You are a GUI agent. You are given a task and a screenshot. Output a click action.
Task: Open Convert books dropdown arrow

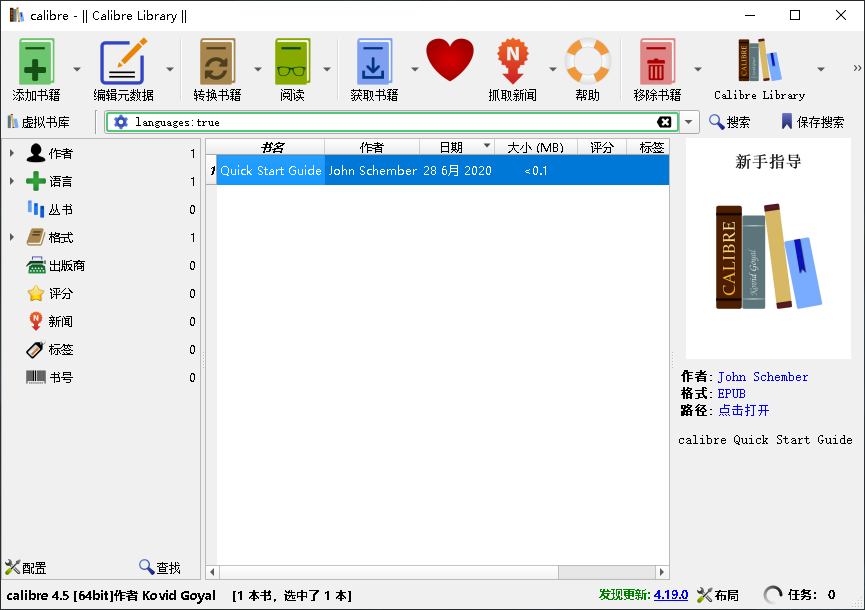point(258,69)
